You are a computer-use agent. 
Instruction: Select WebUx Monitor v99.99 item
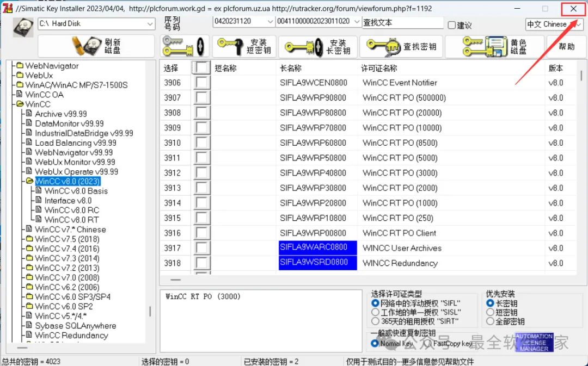pos(75,162)
